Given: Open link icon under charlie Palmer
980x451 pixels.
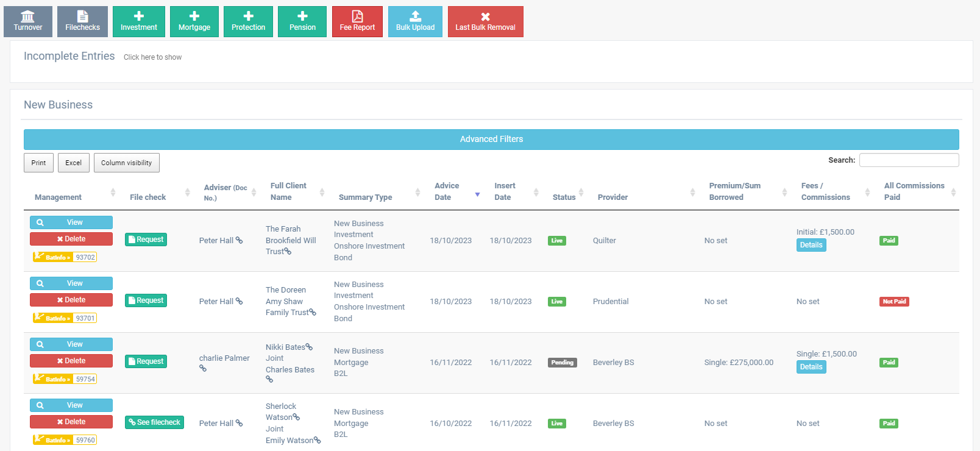Looking at the screenshot, I should tap(203, 368).
